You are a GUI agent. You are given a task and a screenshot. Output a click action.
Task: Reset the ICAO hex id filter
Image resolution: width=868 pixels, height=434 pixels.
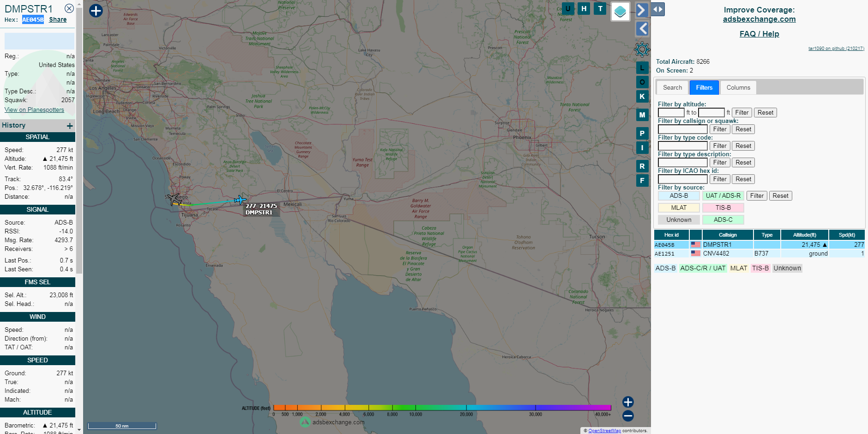click(743, 179)
